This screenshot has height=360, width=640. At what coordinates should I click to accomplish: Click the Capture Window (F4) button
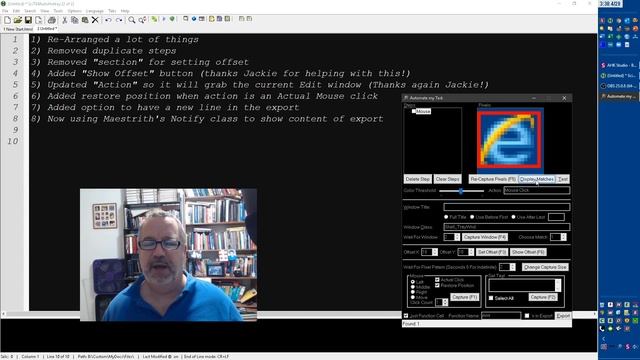click(485, 237)
